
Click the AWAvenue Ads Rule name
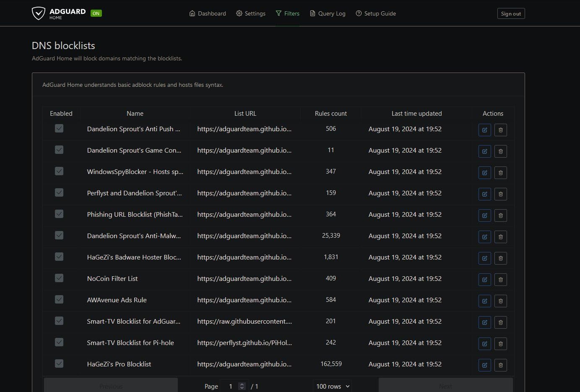point(117,300)
